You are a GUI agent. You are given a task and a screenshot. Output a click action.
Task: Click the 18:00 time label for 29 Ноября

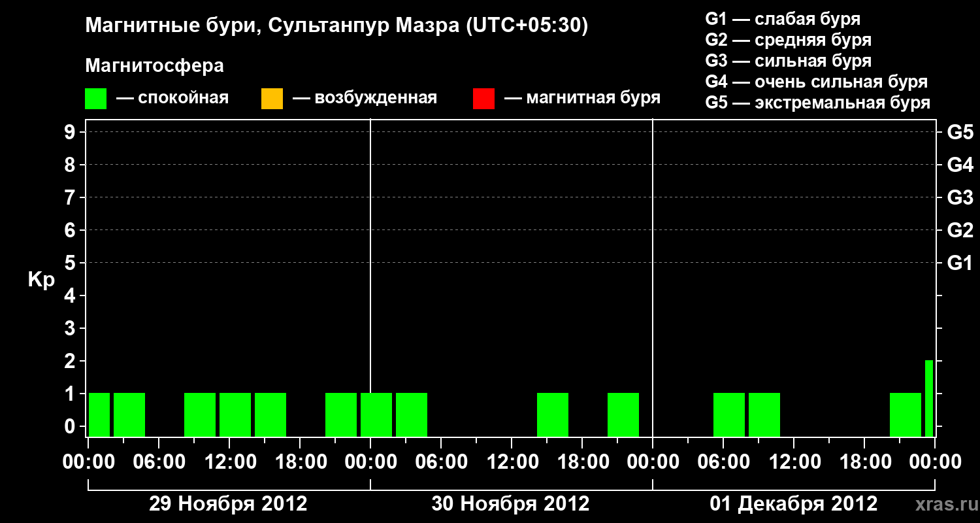click(300, 462)
